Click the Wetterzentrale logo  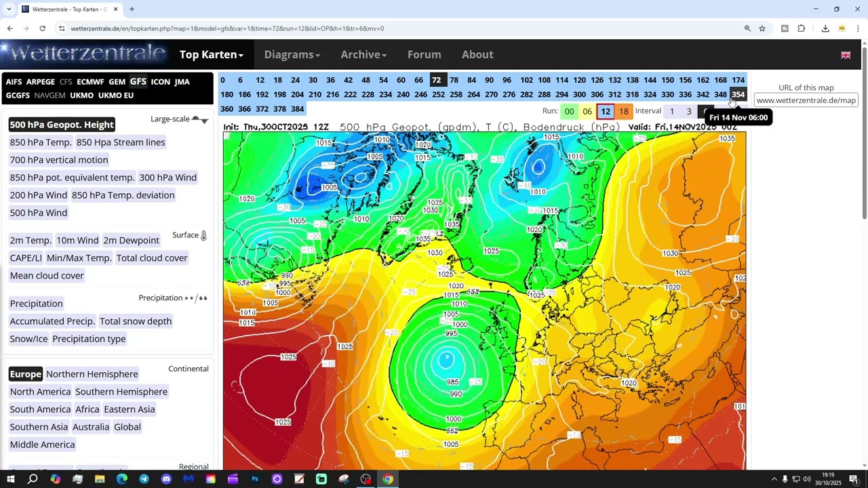pyautogui.click(x=85, y=54)
